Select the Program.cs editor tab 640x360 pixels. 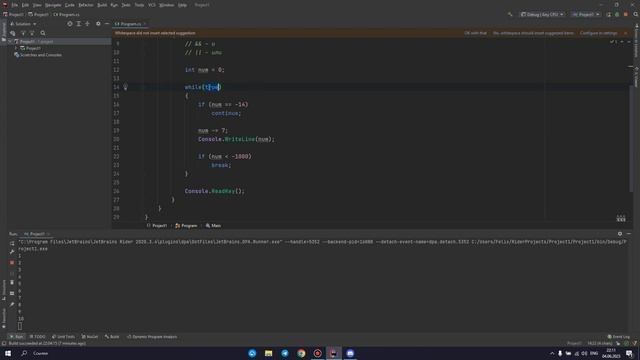point(130,24)
